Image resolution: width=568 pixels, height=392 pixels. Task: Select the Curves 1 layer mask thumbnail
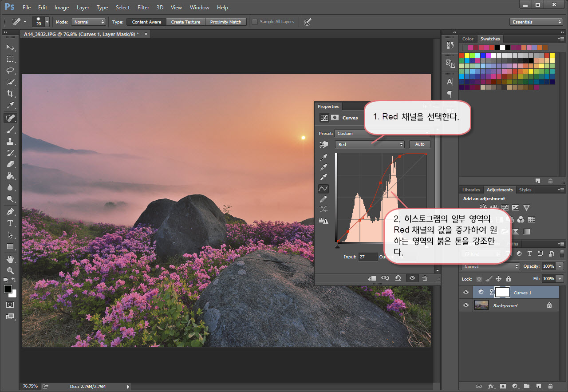pos(502,292)
